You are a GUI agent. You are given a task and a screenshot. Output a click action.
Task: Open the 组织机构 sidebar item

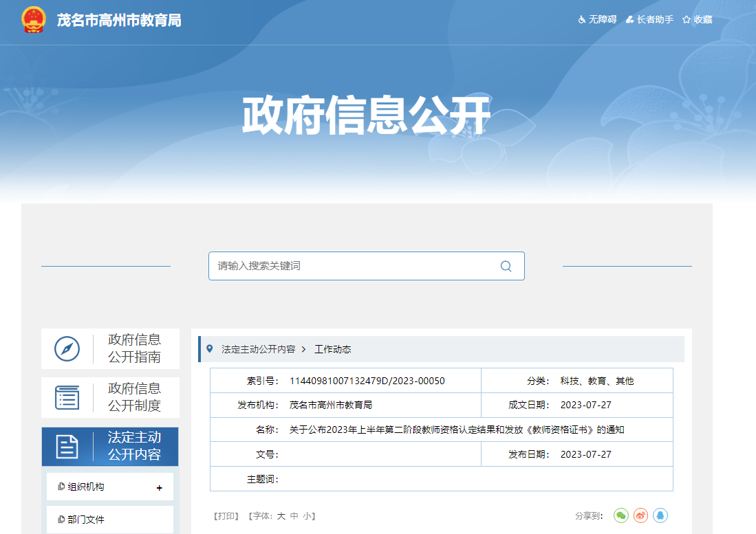[x=86, y=487]
